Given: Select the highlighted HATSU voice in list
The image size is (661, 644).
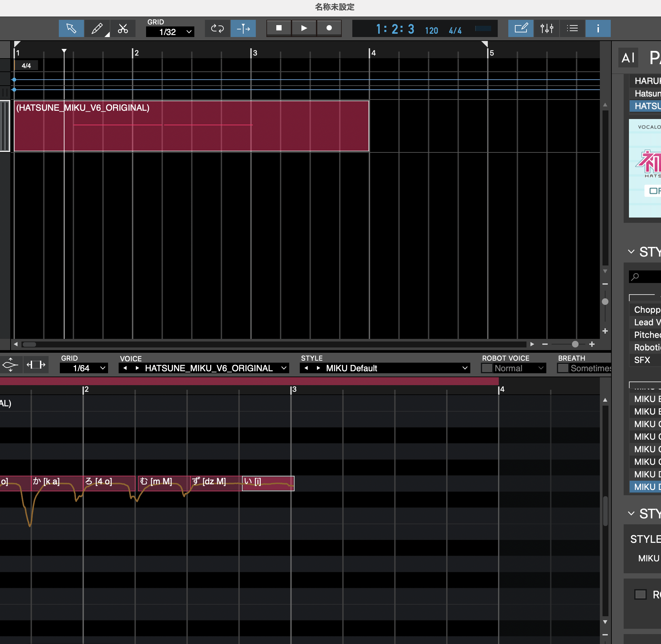Looking at the screenshot, I should tap(645, 106).
